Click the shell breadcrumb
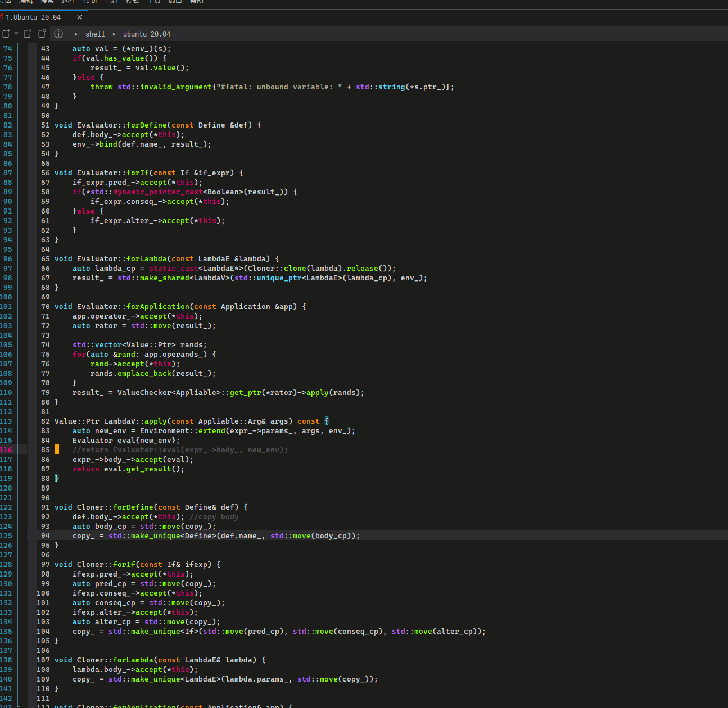This screenshot has width=728, height=708. pyautogui.click(x=95, y=34)
